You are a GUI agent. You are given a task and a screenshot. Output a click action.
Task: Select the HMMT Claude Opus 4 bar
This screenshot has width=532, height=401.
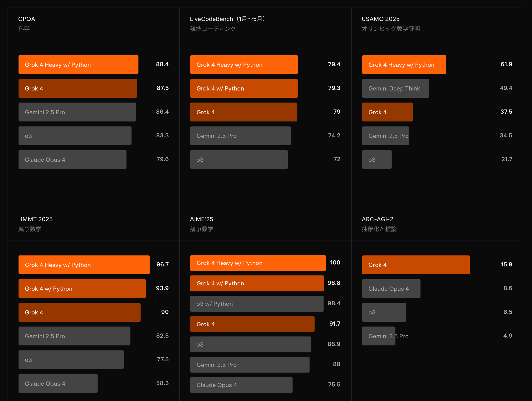click(x=58, y=383)
